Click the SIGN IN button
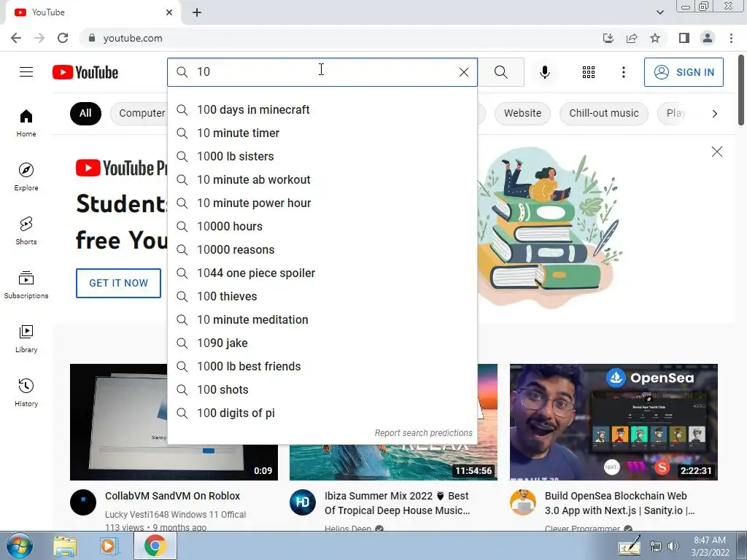This screenshot has height=560, width=747. (x=684, y=72)
